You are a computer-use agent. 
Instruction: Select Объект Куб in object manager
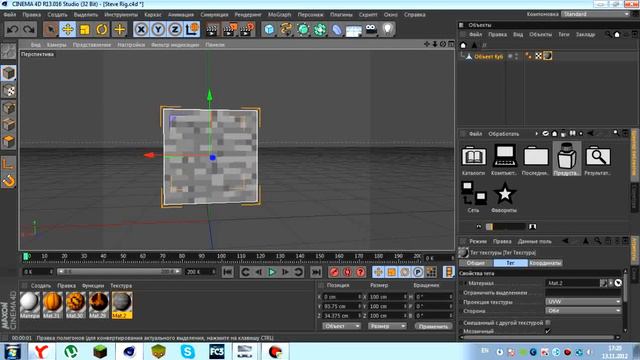coord(489,57)
